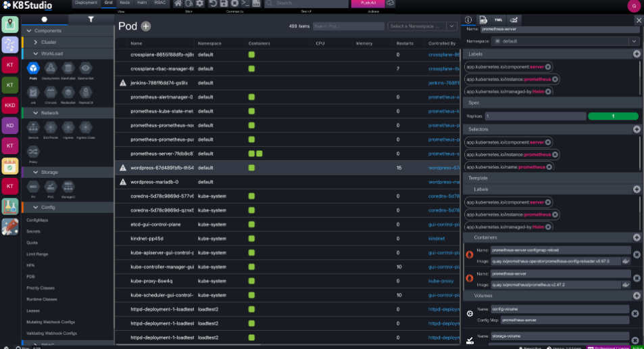644x349 pixels.
Task: Open ConfigMaps in the Config list
Action: [37, 220]
